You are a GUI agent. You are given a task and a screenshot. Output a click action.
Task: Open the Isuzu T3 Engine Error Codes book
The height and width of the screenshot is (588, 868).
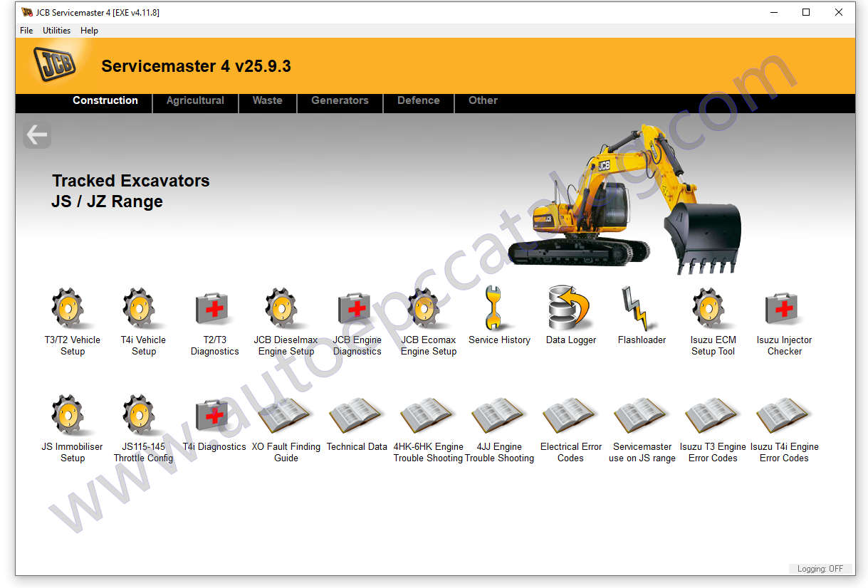coord(712,416)
